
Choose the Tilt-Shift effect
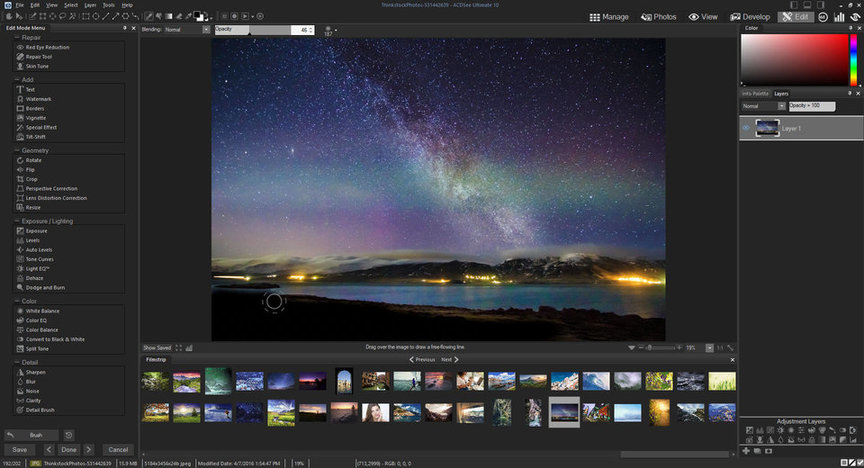click(x=35, y=137)
